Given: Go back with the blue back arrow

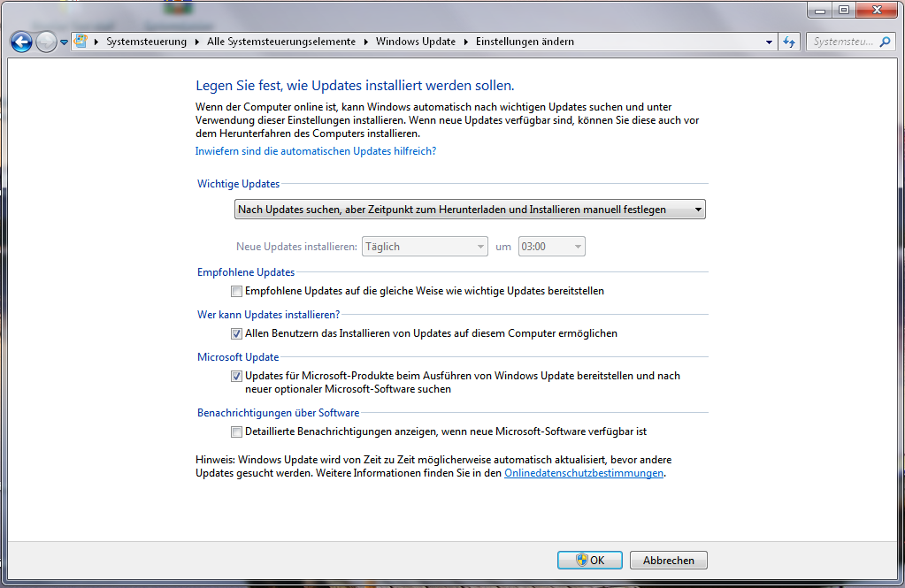Looking at the screenshot, I should coord(21,42).
